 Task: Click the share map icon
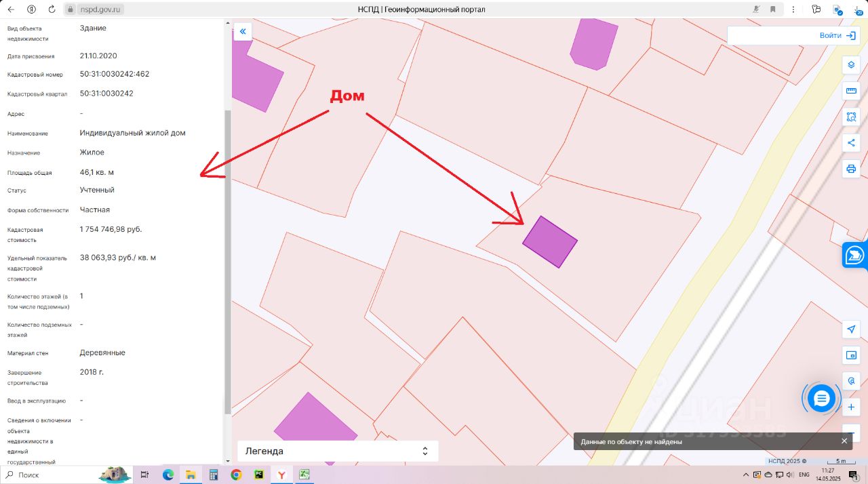851,142
